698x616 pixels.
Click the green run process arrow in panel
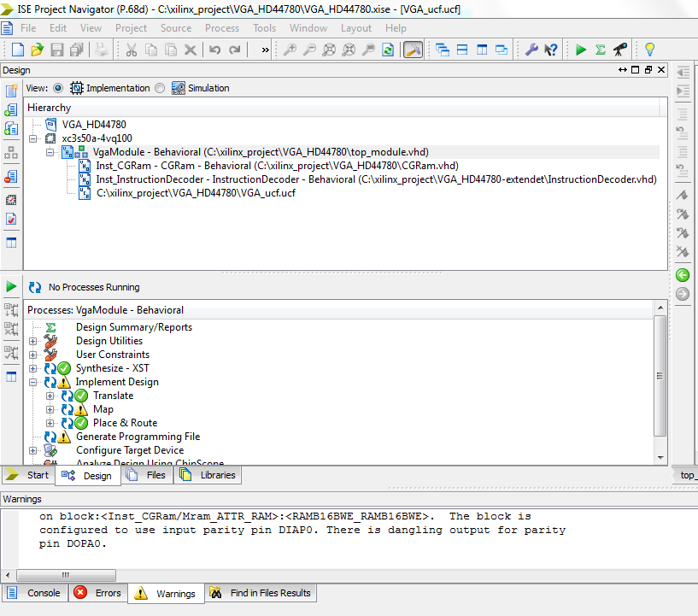point(11,286)
